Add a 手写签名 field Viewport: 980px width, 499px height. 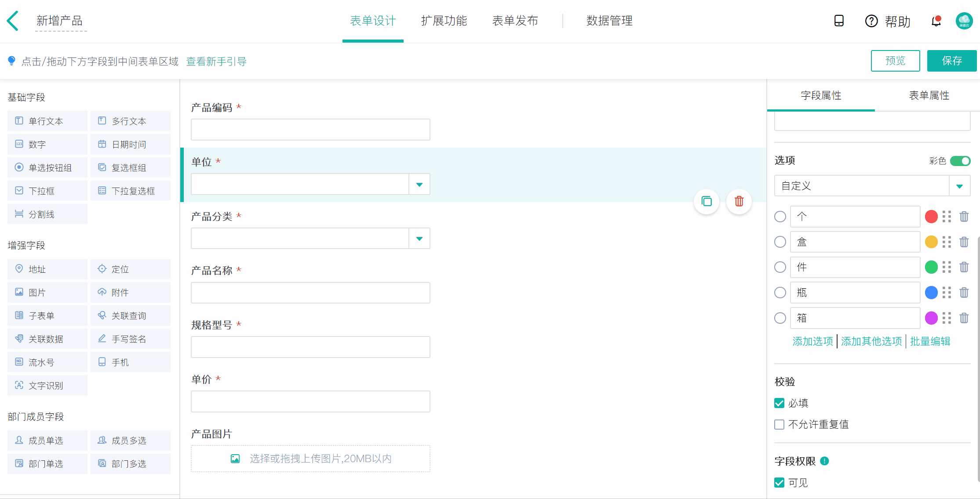pos(130,339)
